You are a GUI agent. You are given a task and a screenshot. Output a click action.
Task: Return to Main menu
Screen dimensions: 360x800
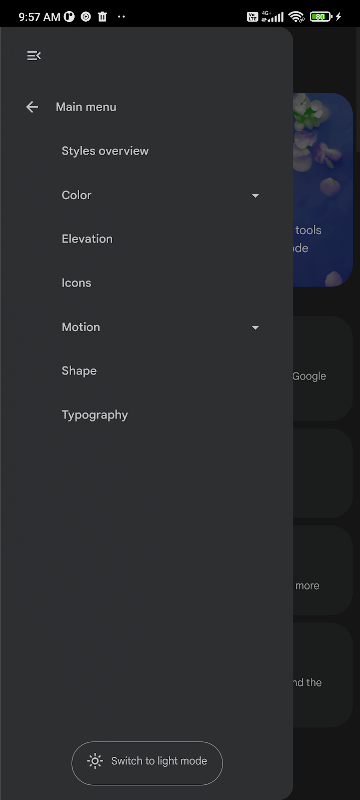click(x=86, y=107)
